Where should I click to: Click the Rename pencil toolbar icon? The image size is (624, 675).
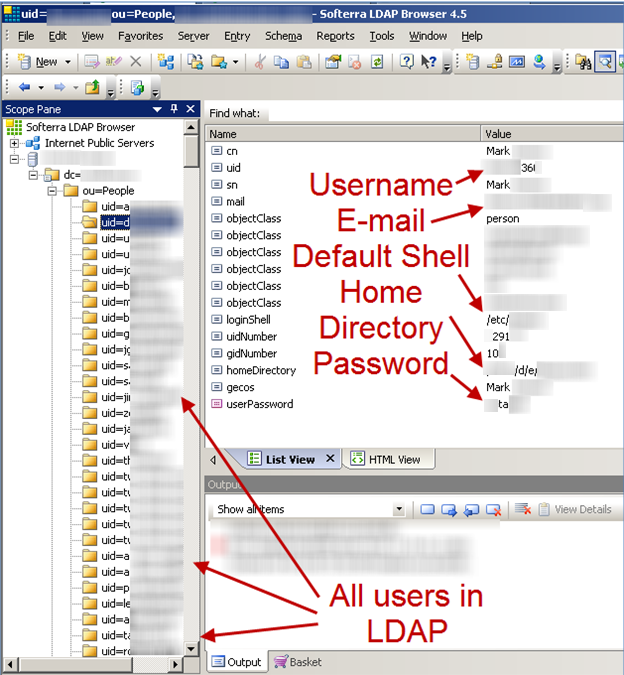coord(114,62)
